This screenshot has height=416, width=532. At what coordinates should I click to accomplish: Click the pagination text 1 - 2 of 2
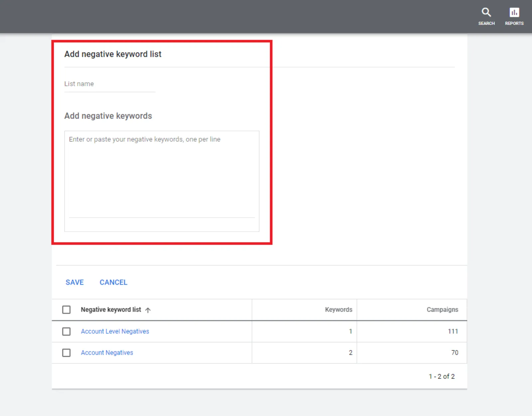pos(442,376)
